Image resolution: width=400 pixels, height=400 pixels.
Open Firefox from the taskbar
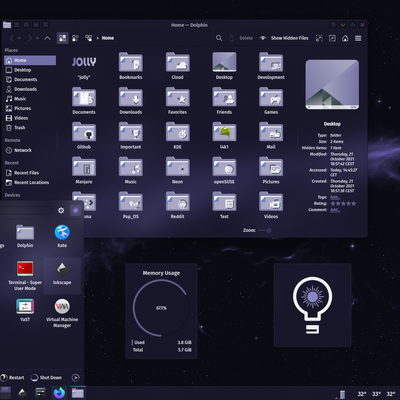pos(59,393)
